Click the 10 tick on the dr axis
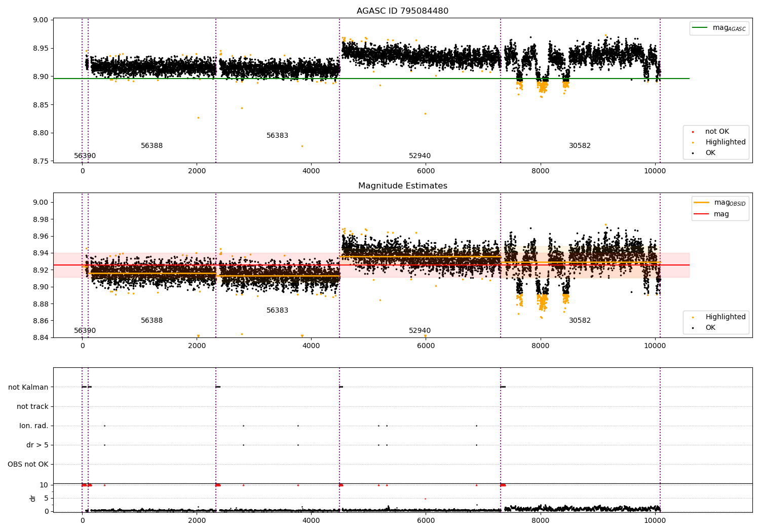The width and height of the screenshot is (760, 532). 45,485
